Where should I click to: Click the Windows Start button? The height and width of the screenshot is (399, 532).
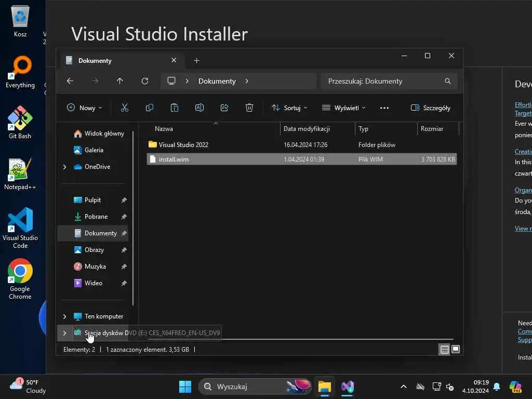pyautogui.click(x=185, y=387)
